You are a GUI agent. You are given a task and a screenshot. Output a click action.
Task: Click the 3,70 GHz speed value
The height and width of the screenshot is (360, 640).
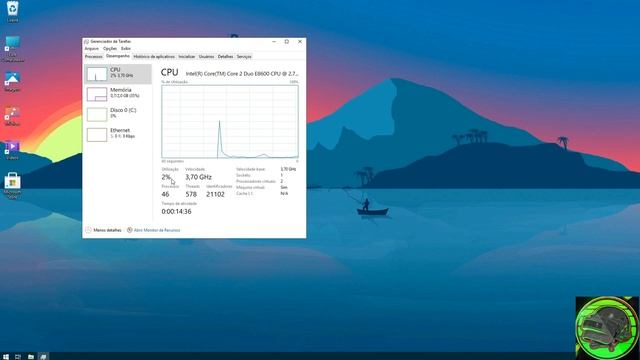pos(198,177)
